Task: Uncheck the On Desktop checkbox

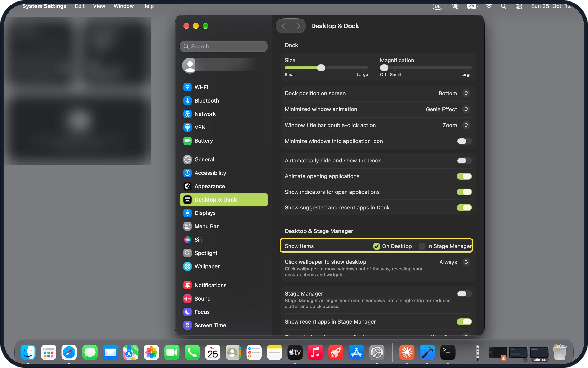Action: (376, 246)
